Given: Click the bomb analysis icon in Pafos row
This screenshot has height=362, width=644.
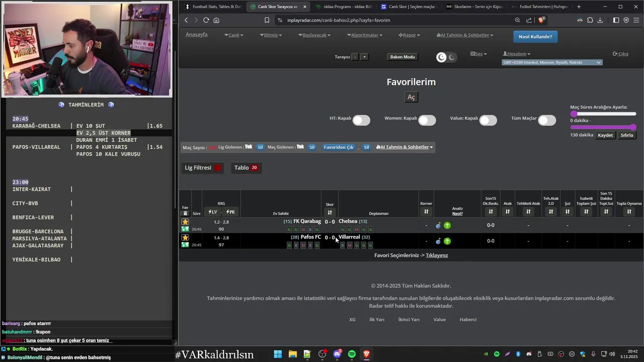Looking at the screenshot, I should (x=438, y=241).
